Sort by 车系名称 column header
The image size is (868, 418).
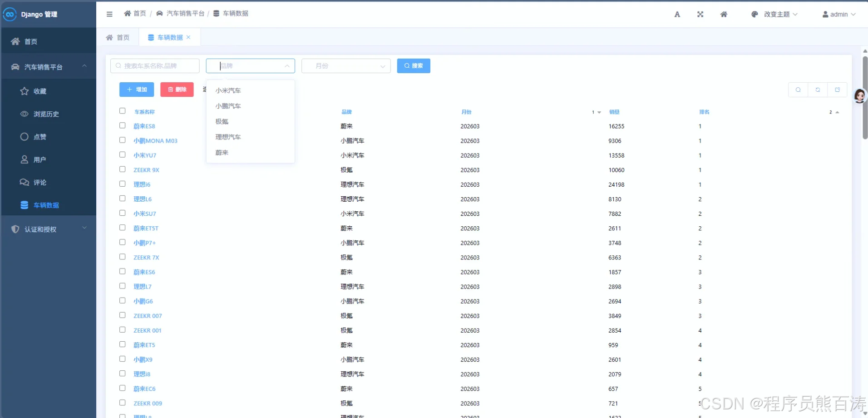(144, 112)
